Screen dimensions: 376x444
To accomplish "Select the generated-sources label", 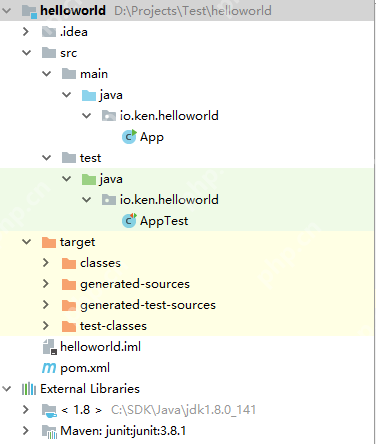I will 135,284.
